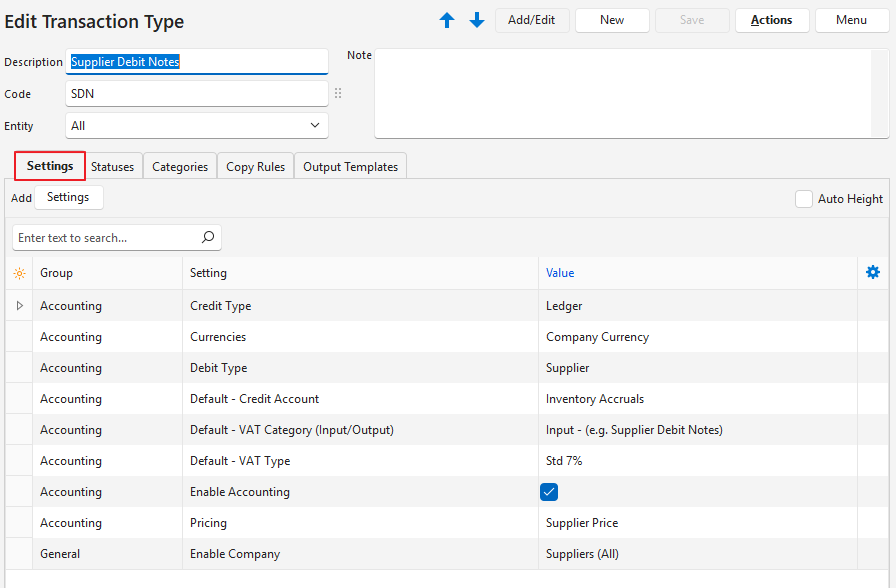Screen dimensions: 896x588
Task: Expand the Credit Type row arrow
Action: [x=19, y=306]
